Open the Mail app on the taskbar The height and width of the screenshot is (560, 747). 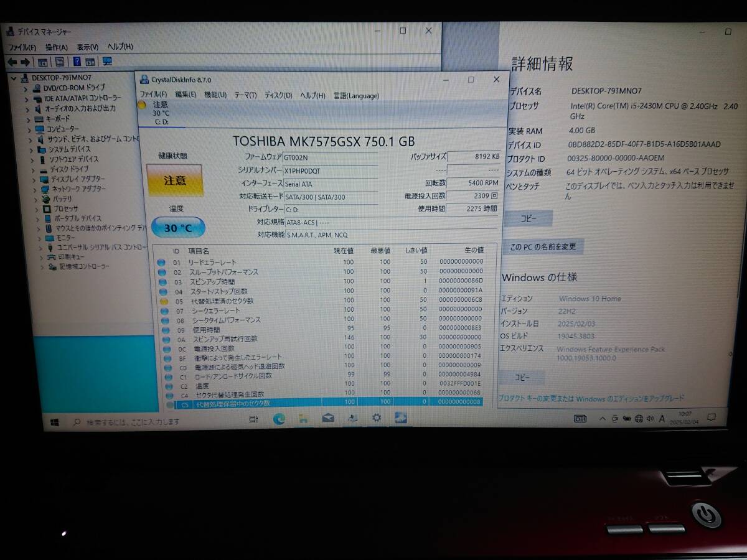tap(328, 418)
